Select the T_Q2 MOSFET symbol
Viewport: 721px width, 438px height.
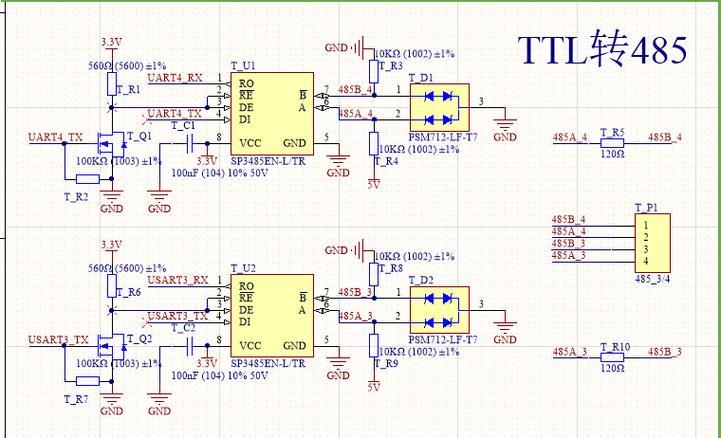[x=112, y=346]
